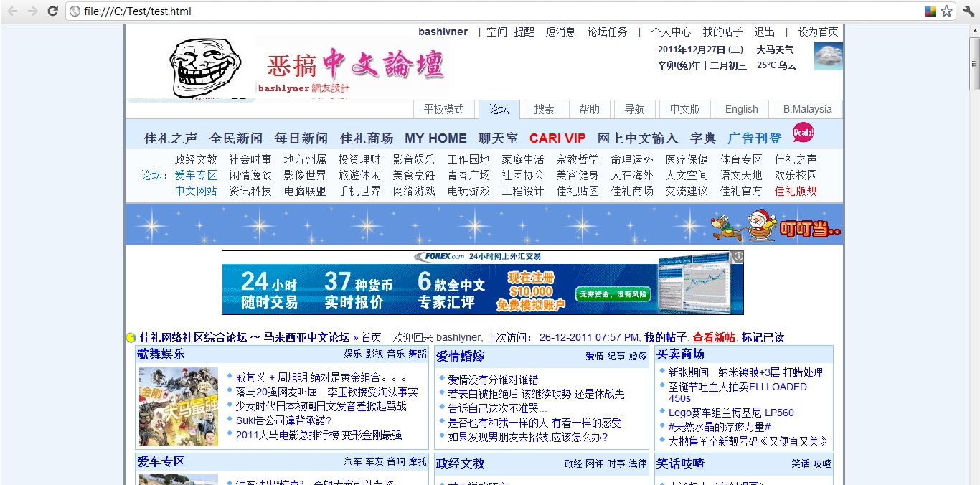
Task: Click 退出 to log out
Action: [x=764, y=32]
